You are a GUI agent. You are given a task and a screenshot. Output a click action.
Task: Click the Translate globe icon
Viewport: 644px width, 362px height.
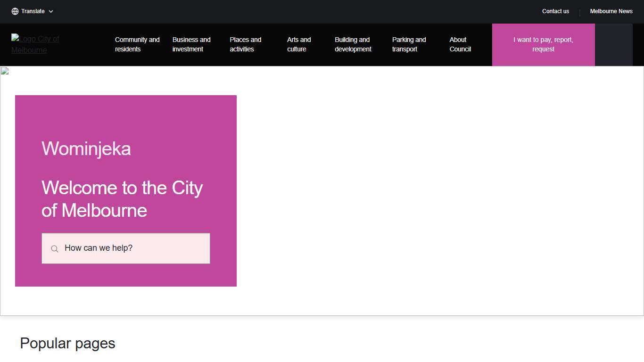15,11
